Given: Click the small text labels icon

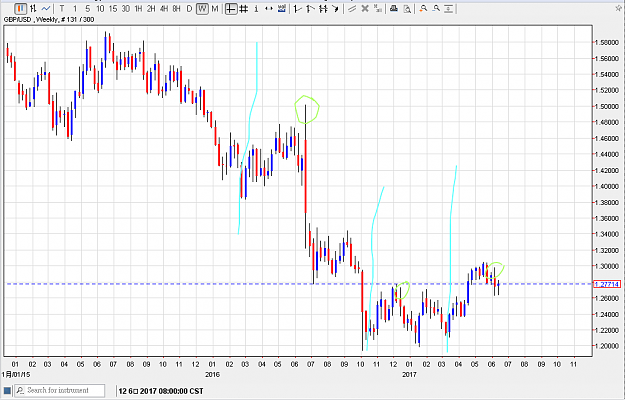Looking at the screenshot, I should tap(377, 8).
